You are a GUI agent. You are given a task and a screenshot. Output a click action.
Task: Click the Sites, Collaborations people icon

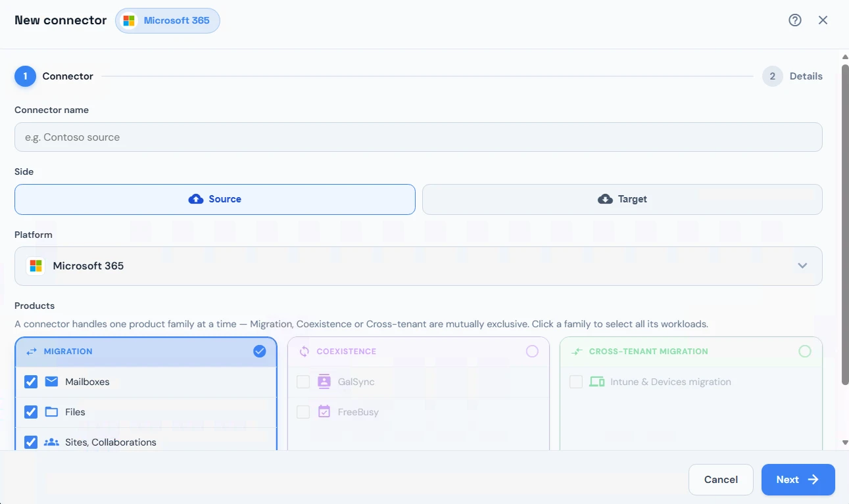click(51, 442)
